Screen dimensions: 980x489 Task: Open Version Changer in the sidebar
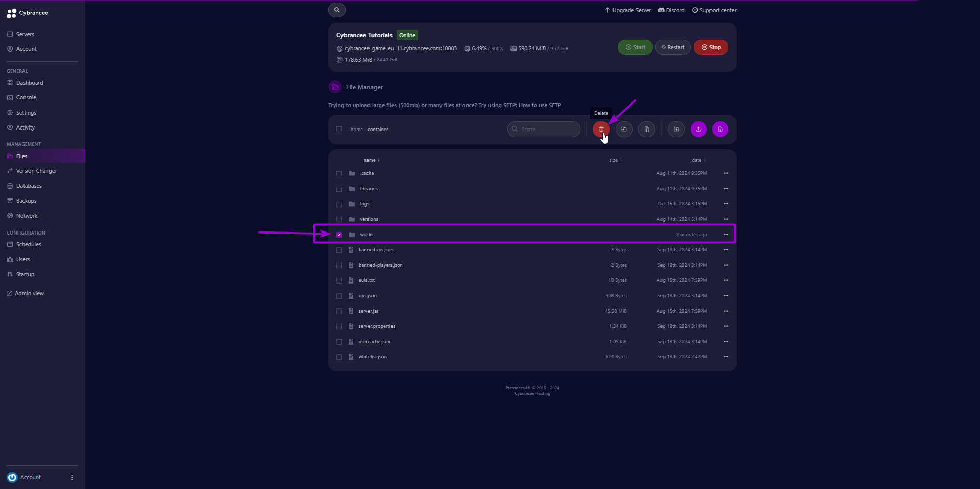pyautogui.click(x=36, y=170)
